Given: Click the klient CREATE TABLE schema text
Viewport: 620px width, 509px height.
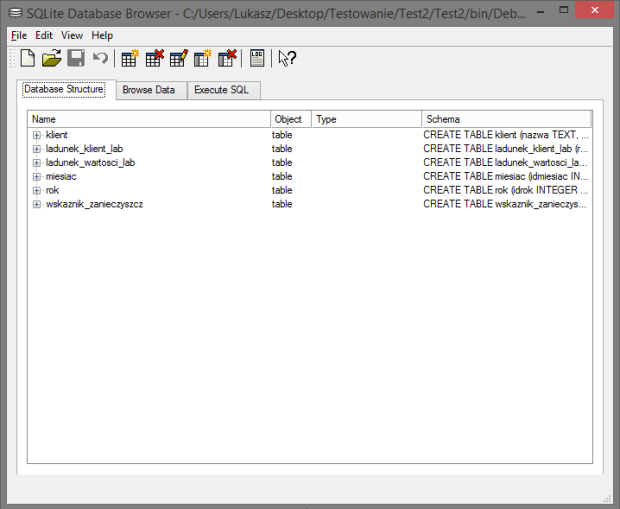Looking at the screenshot, I should (506, 135).
